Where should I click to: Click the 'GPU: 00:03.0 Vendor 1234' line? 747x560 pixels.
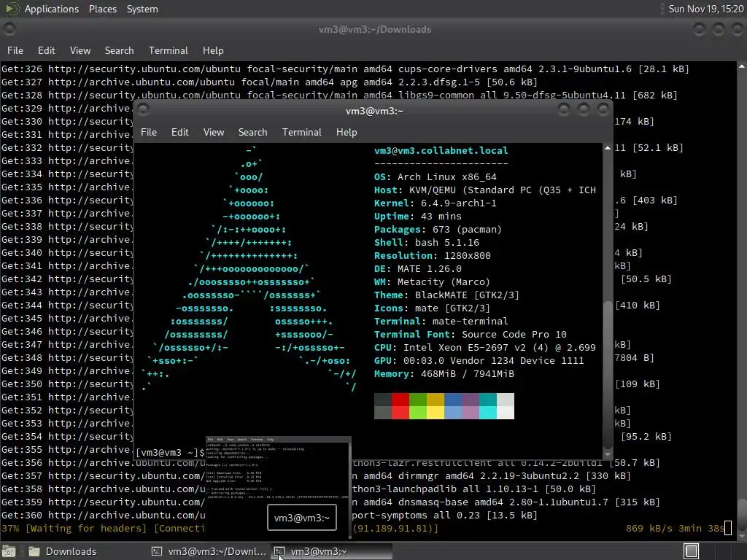point(479,360)
